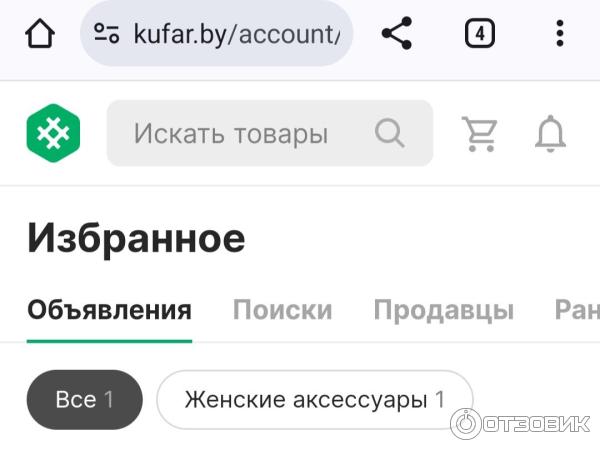Focus the Искать товары search field

pyautogui.click(x=270, y=133)
